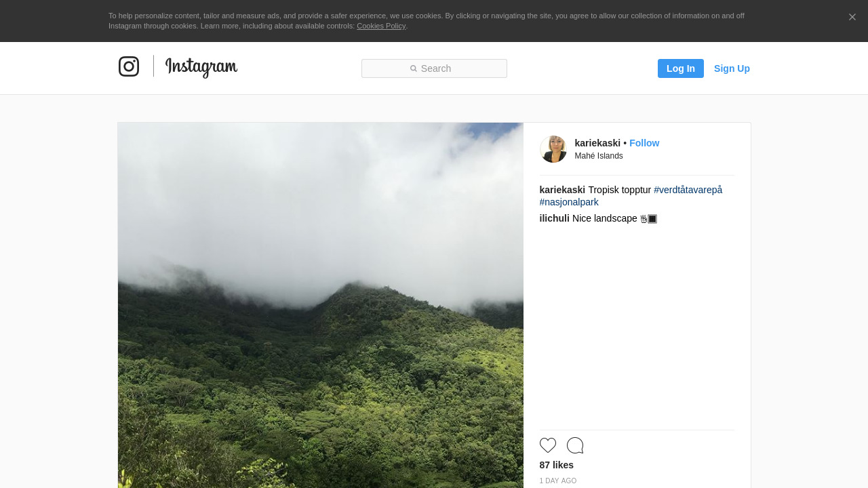Click the comment speech bubble icon

[575, 445]
